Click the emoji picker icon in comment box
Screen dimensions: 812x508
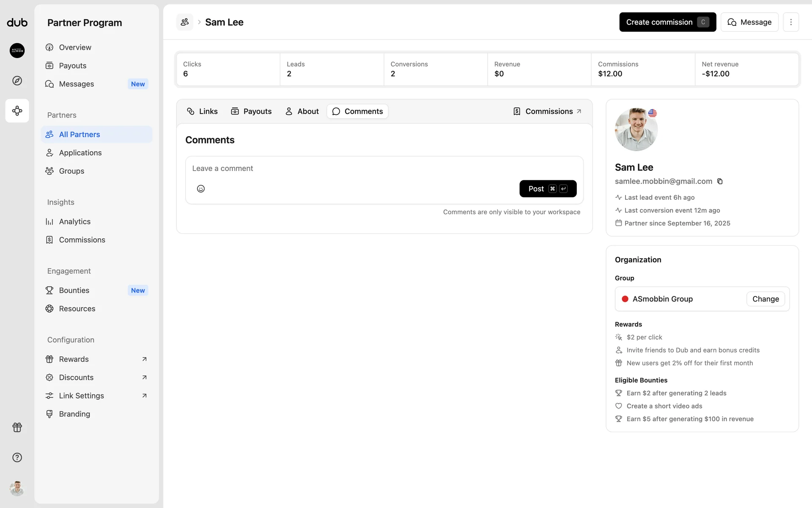[201, 189]
